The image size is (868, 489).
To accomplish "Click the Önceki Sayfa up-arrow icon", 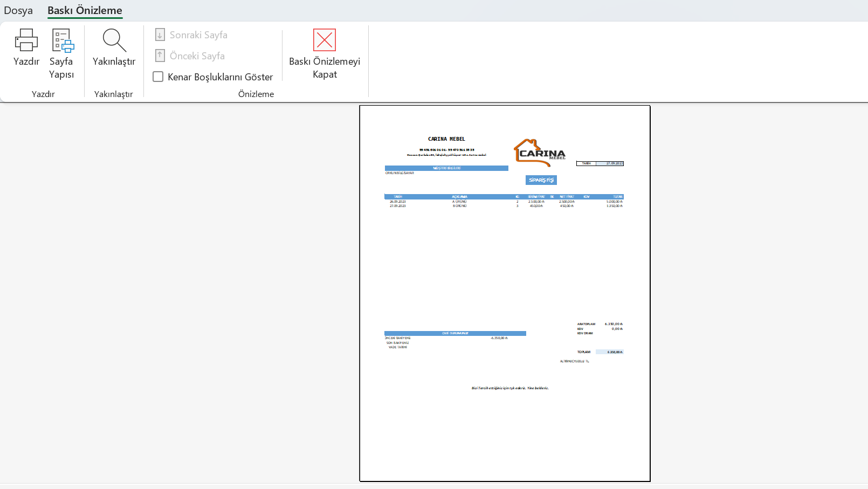I will click(160, 55).
